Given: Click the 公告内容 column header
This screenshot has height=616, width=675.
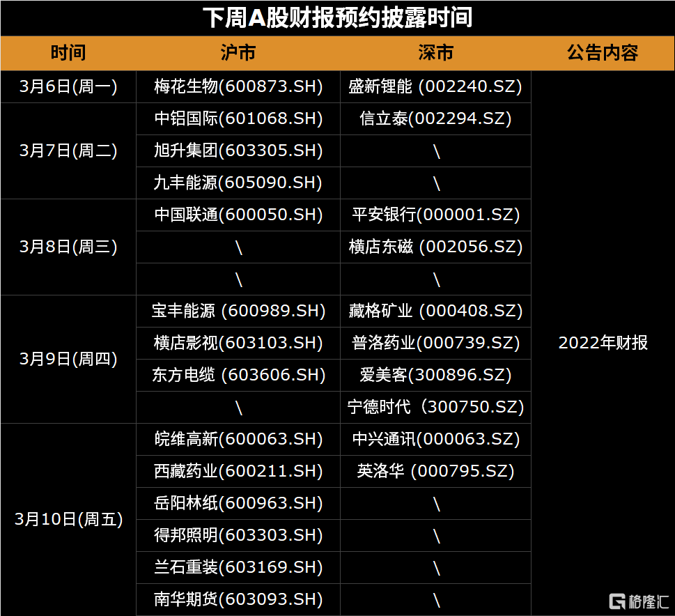Looking at the screenshot, I should (x=603, y=53).
